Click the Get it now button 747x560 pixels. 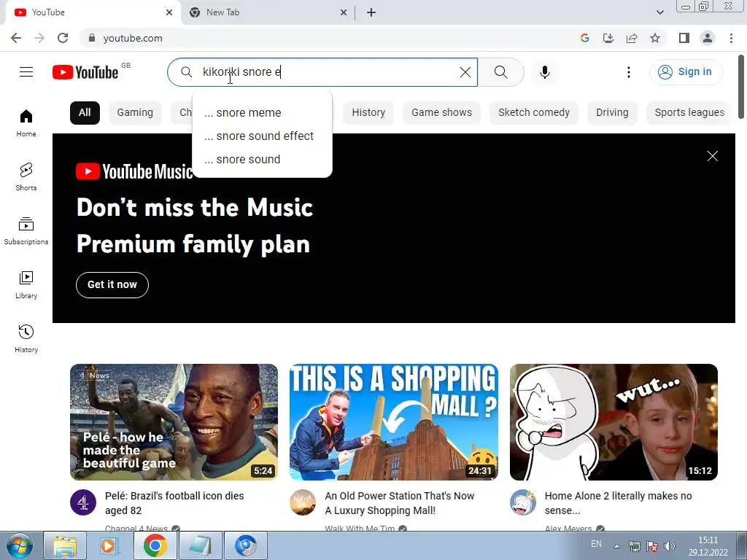click(112, 285)
